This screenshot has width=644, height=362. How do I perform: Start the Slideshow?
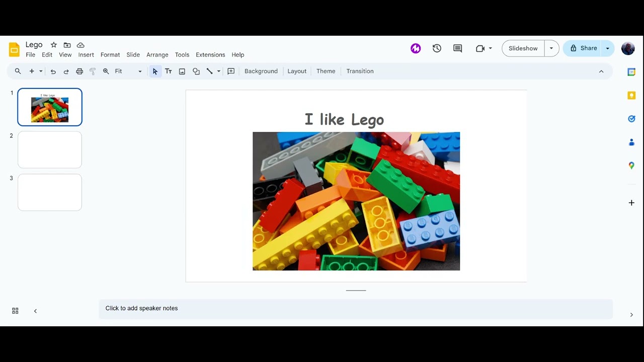[x=523, y=48]
